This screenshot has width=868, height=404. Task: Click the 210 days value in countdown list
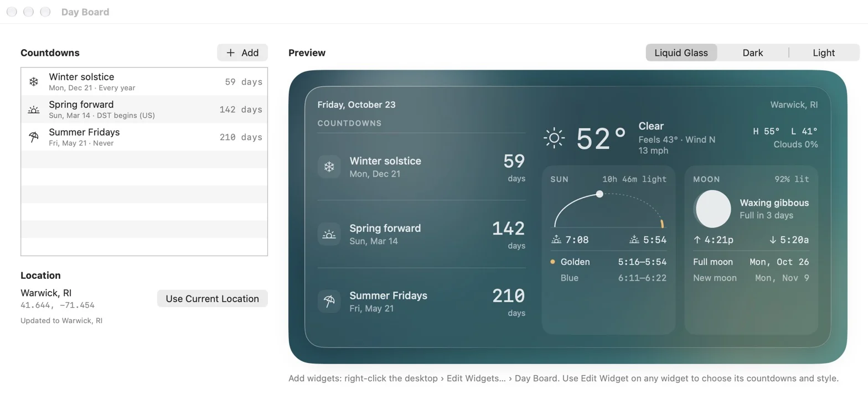tap(241, 137)
